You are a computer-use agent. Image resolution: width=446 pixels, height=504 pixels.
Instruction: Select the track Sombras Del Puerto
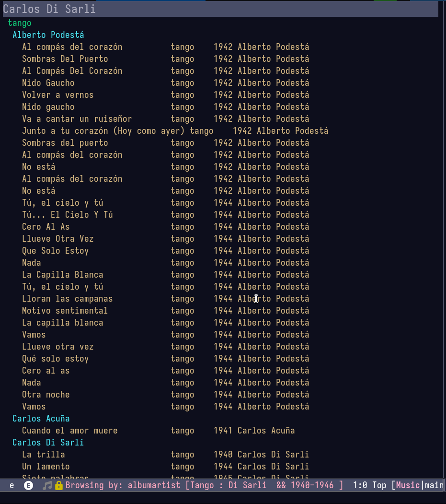tap(166, 59)
